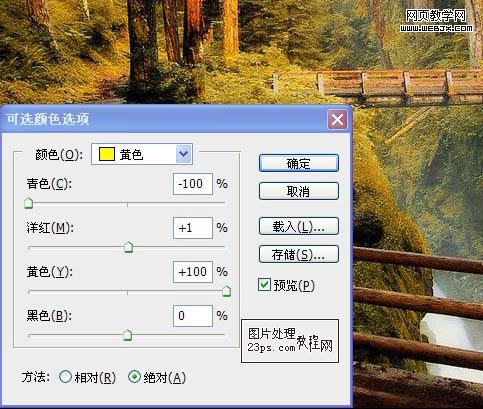This screenshot has width=483, height=409.
Task: Click the yellow slider handle at far right
Action: (226, 291)
